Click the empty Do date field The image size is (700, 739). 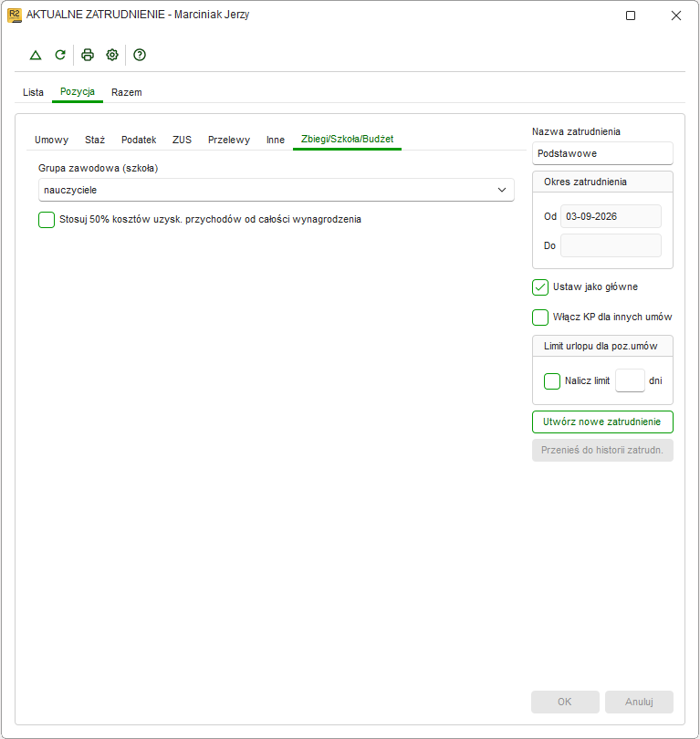pos(611,245)
